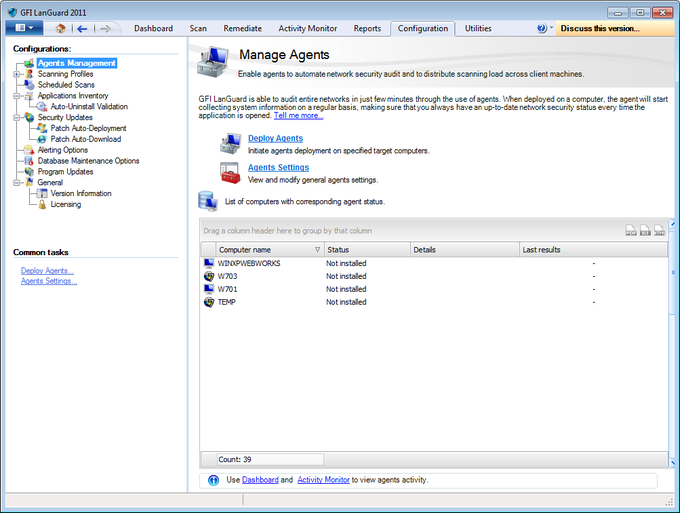Click the Deploy Agents heading link
The image size is (680, 513).
275,138
